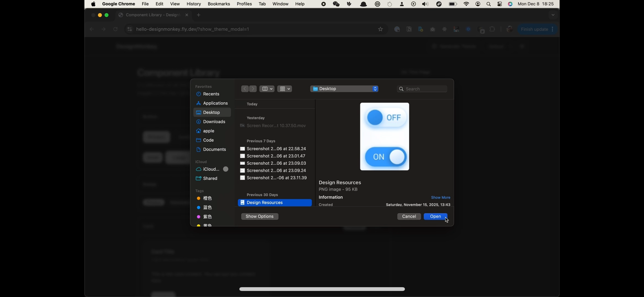Select Screenshot at 23.09.03 file
The image size is (644, 297).
click(276, 163)
